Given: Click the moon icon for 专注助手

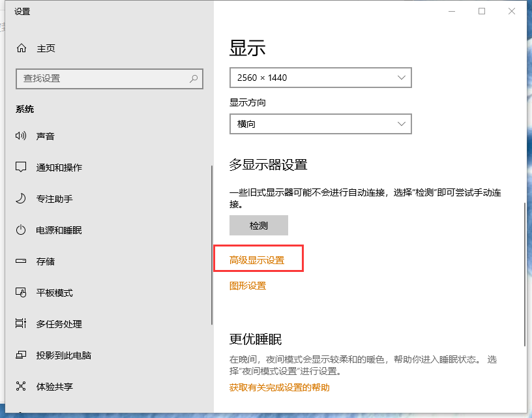Looking at the screenshot, I should pyautogui.click(x=21, y=198).
